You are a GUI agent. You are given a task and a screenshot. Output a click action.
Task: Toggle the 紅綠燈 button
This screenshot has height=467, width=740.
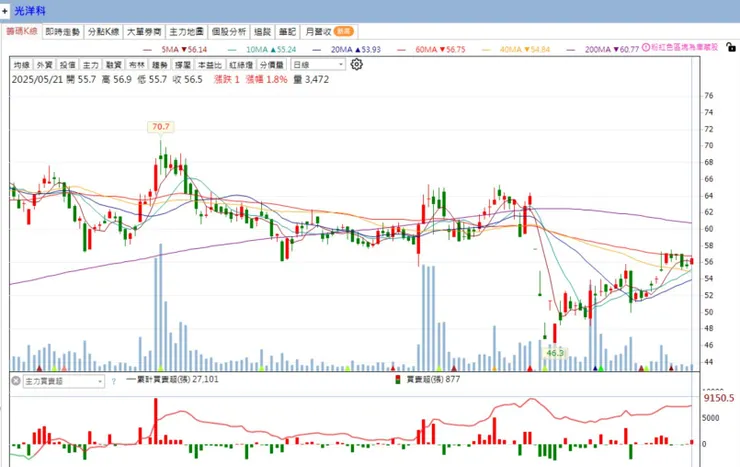[x=241, y=65]
